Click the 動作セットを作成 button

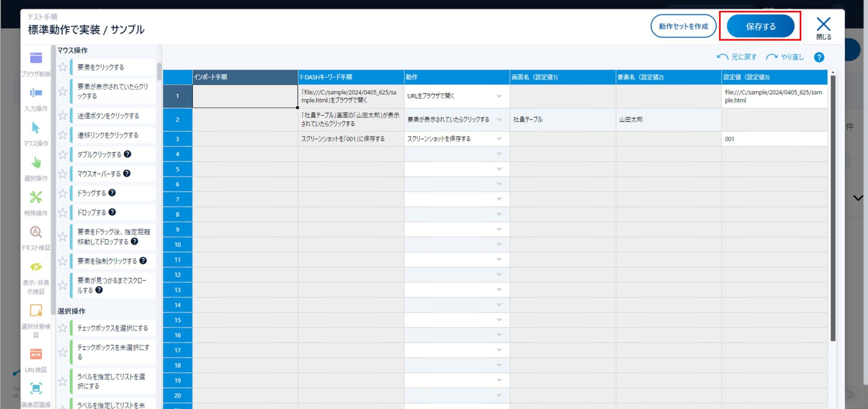coord(683,27)
